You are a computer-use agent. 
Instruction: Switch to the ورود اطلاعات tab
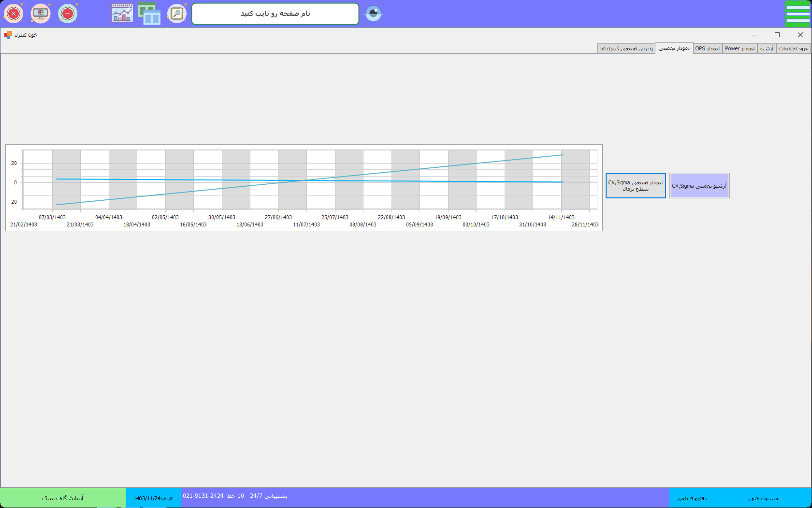click(793, 48)
